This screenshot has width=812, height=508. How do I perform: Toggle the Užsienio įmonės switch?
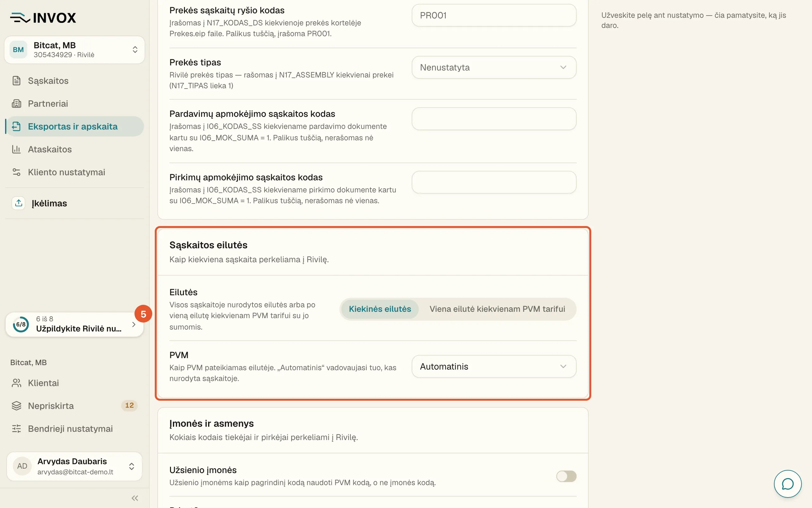pos(566,476)
